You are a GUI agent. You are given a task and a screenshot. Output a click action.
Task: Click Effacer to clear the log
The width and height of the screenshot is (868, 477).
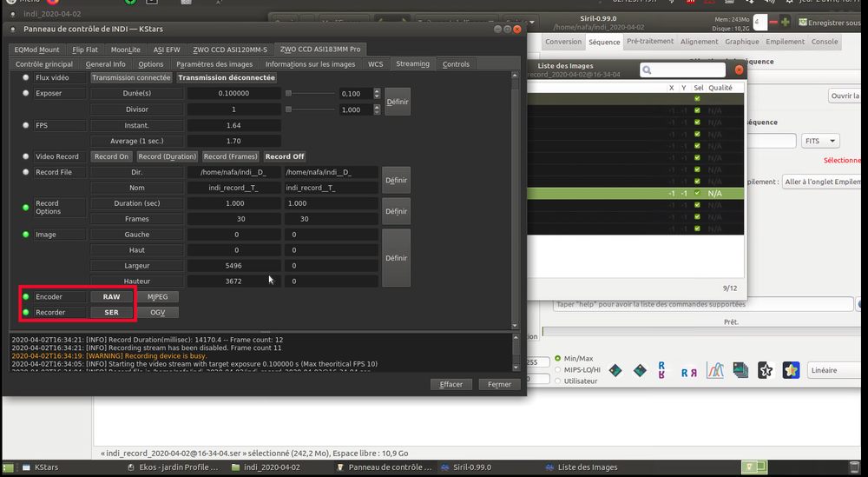point(451,384)
